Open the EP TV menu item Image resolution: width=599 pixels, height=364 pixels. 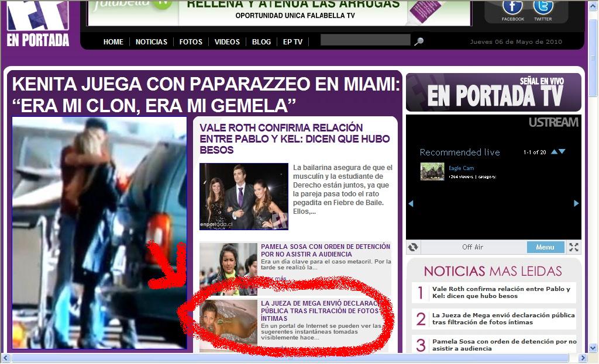coord(292,41)
